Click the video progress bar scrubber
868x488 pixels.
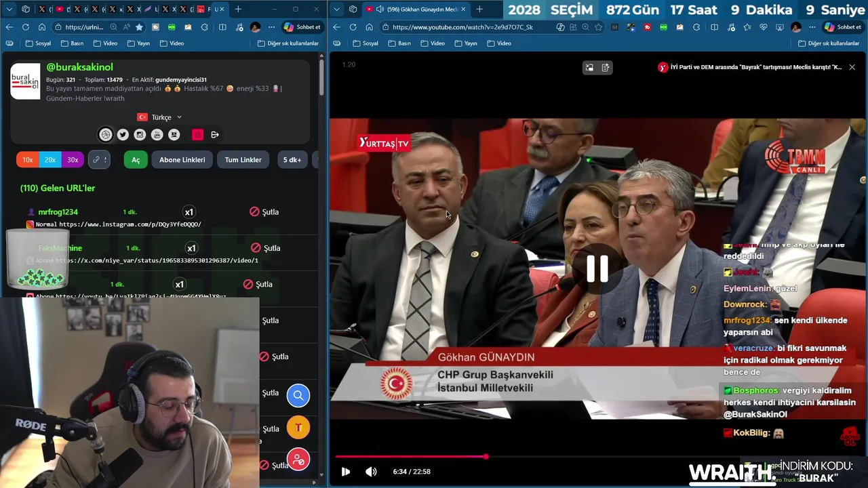(x=486, y=456)
